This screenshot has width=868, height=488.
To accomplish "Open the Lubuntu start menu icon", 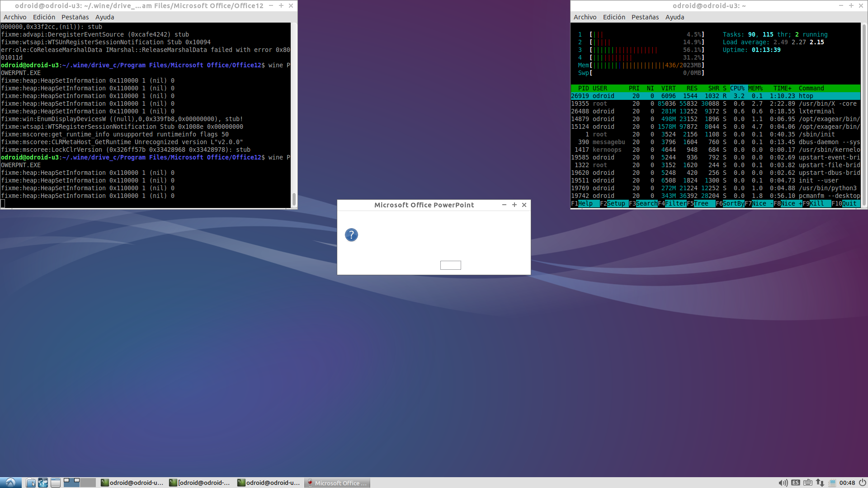I will pyautogui.click(x=10, y=483).
